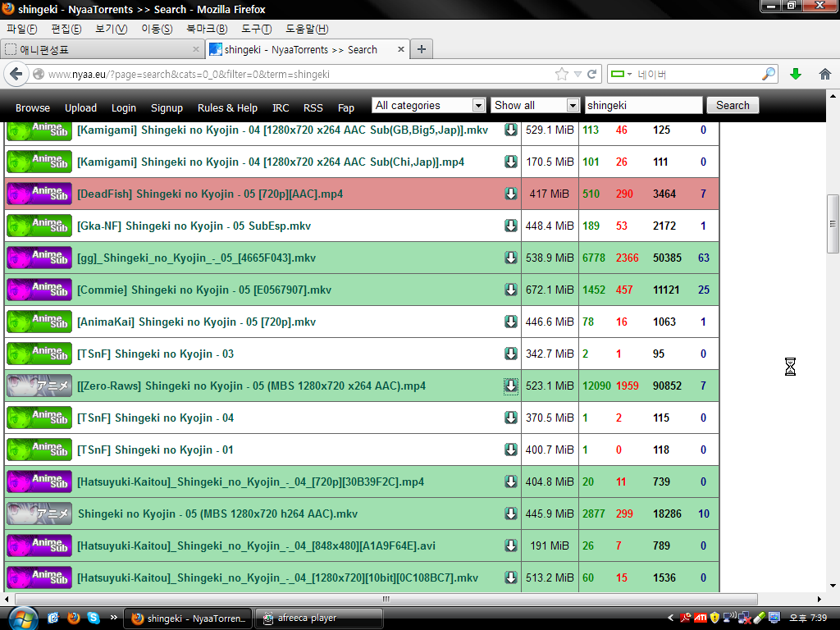Open Commie Shingeki no Kyojin 05 link

click(x=204, y=290)
